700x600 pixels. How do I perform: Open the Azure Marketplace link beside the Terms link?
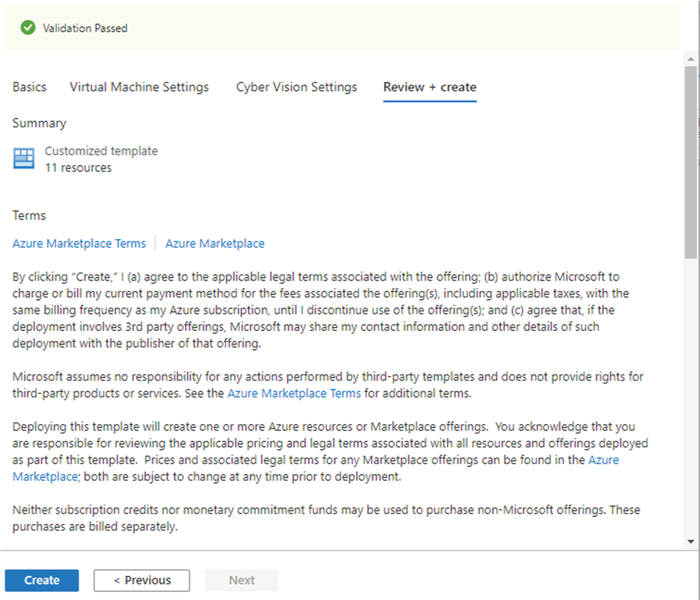click(x=215, y=243)
